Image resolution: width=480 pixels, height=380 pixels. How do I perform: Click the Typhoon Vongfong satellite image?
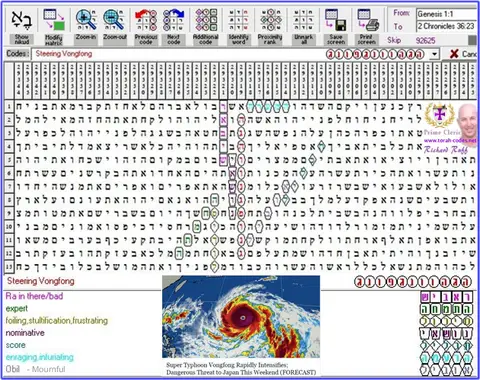point(241,317)
